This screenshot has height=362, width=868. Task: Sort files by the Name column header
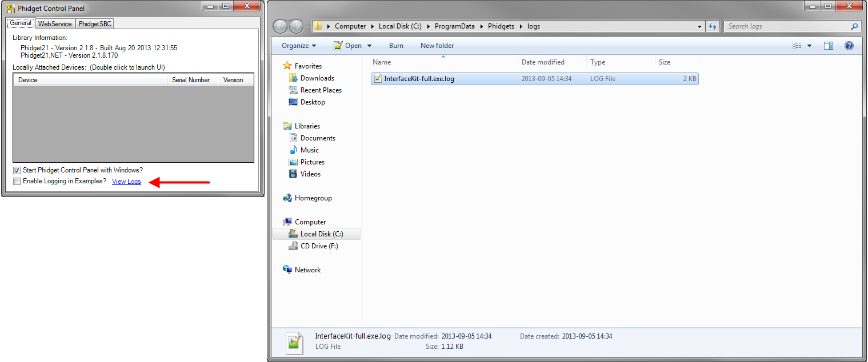coord(443,62)
